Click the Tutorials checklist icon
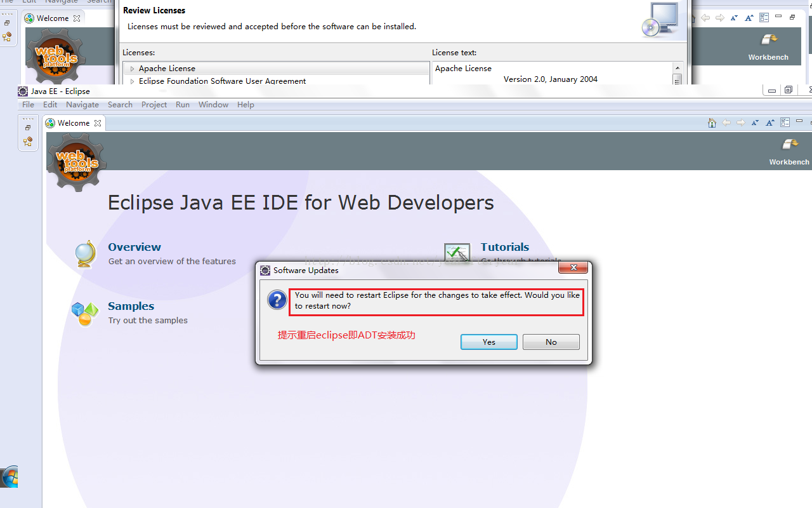Image resolution: width=812 pixels, height=508 pixels. pyautogui.click(x=457, y=253)
